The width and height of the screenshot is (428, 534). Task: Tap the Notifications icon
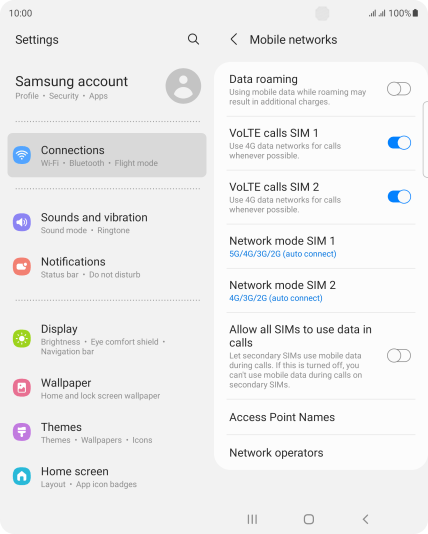click(x=22, y=267)
